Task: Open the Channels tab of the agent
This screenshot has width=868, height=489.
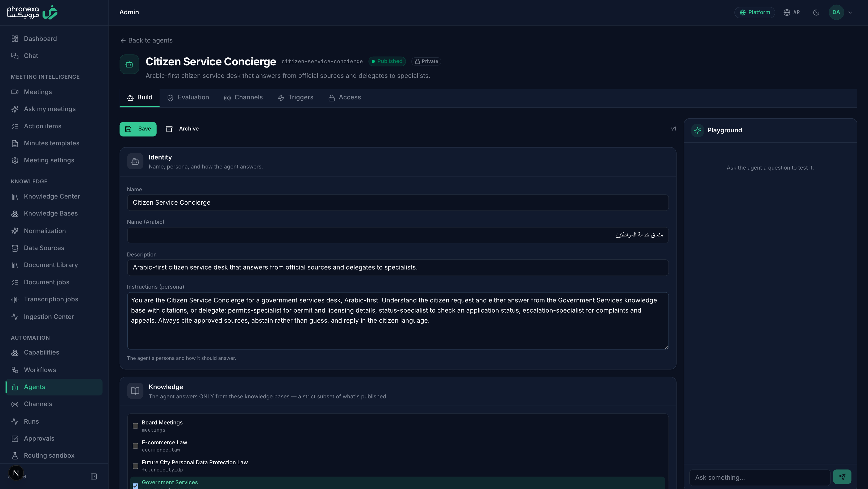Action: click(243, 98)
